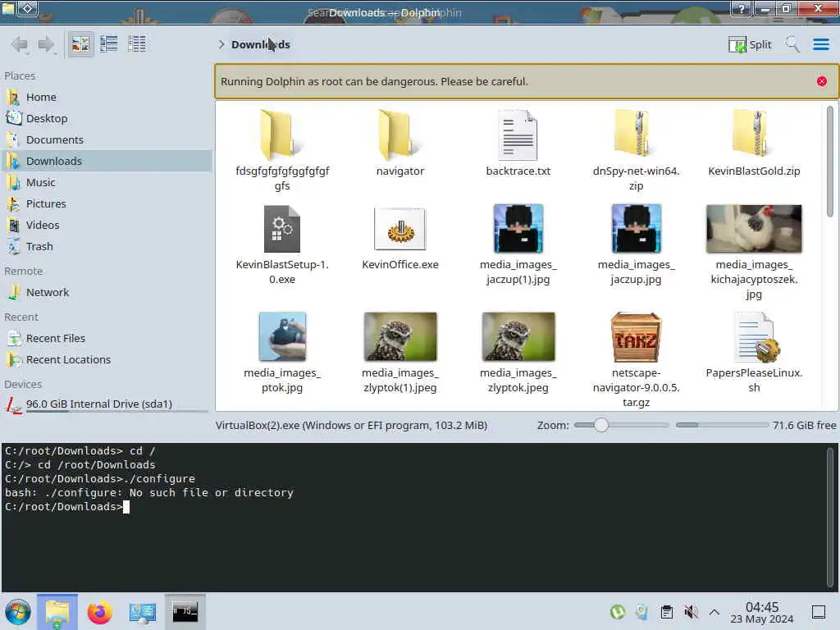
Task: Open Documents in Places panel
Action: click(x=106, y=139)
